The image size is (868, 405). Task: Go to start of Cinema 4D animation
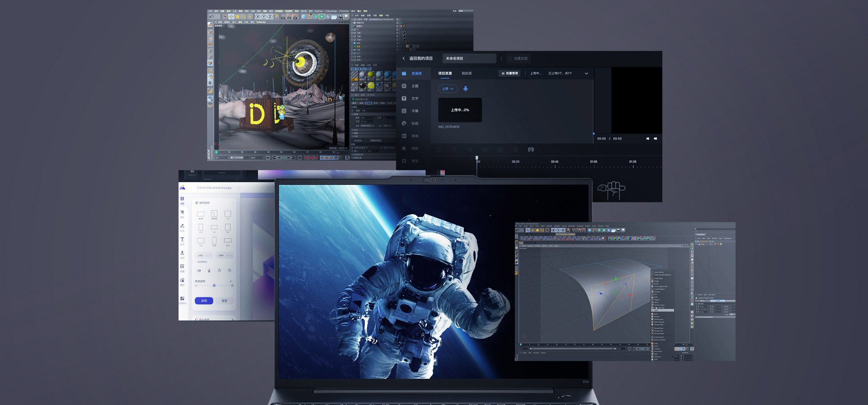click(268, 158)
